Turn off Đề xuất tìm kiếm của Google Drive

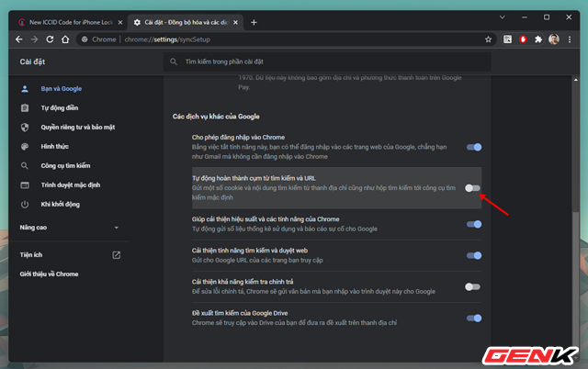(x=474, y=319)
